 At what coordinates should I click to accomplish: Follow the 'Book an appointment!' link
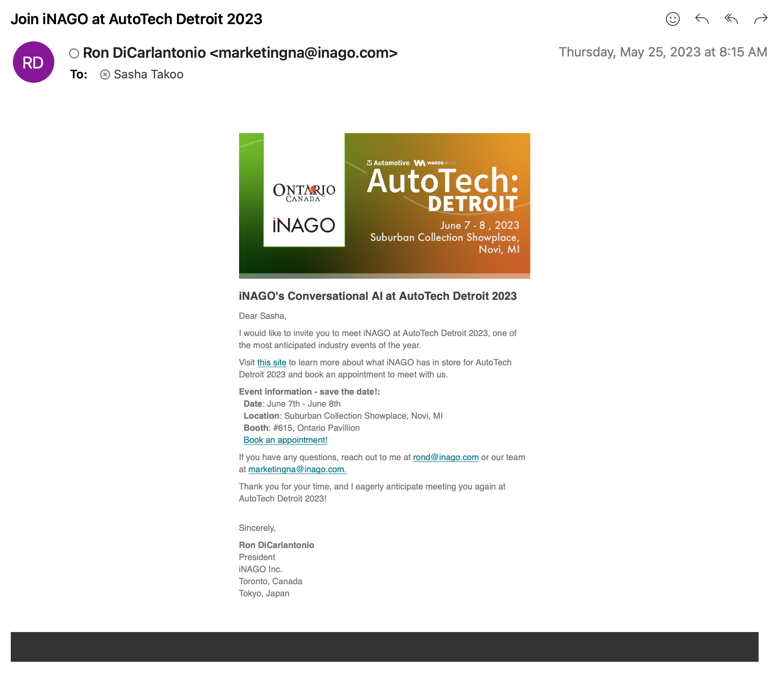pyautogui.click(x=286, y=440)
